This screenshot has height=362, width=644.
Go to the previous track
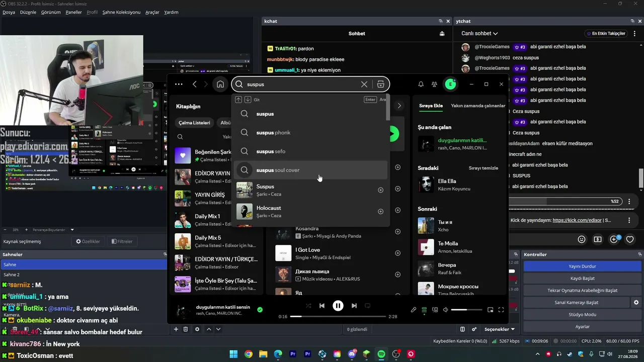point(322,306)
